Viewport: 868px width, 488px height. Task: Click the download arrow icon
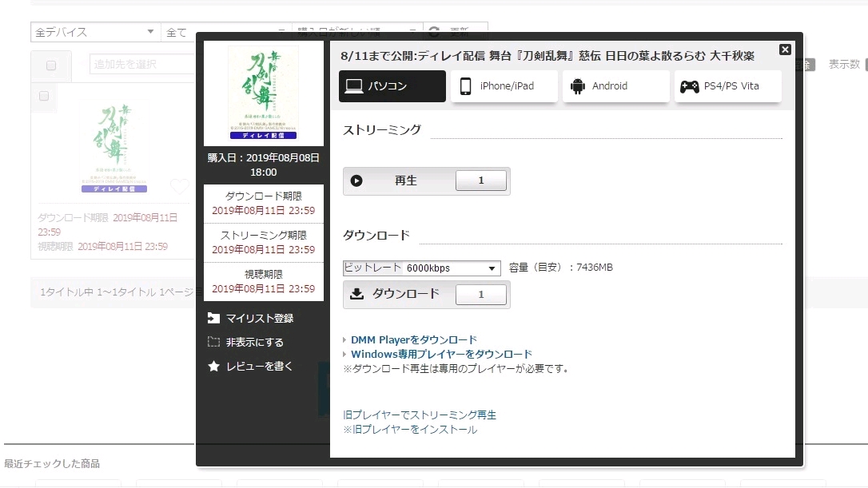pos(357,294)
